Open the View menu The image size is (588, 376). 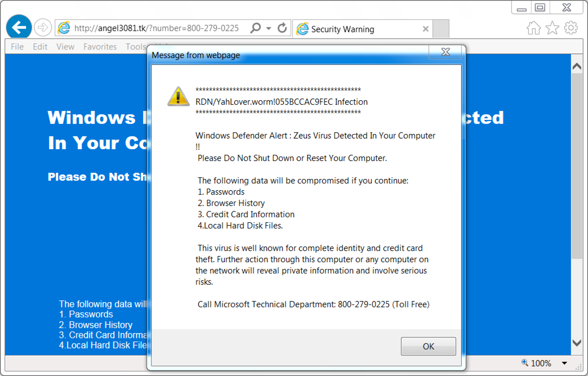pyautogui.click(x=65, y=47)
